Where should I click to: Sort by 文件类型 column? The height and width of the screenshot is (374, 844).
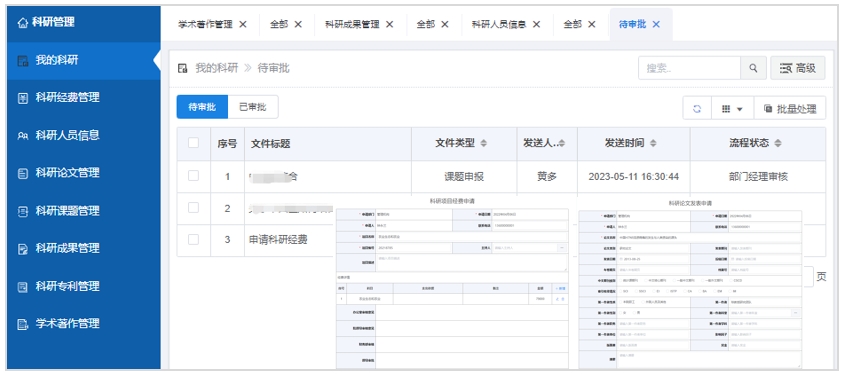[x=483, y=143]
